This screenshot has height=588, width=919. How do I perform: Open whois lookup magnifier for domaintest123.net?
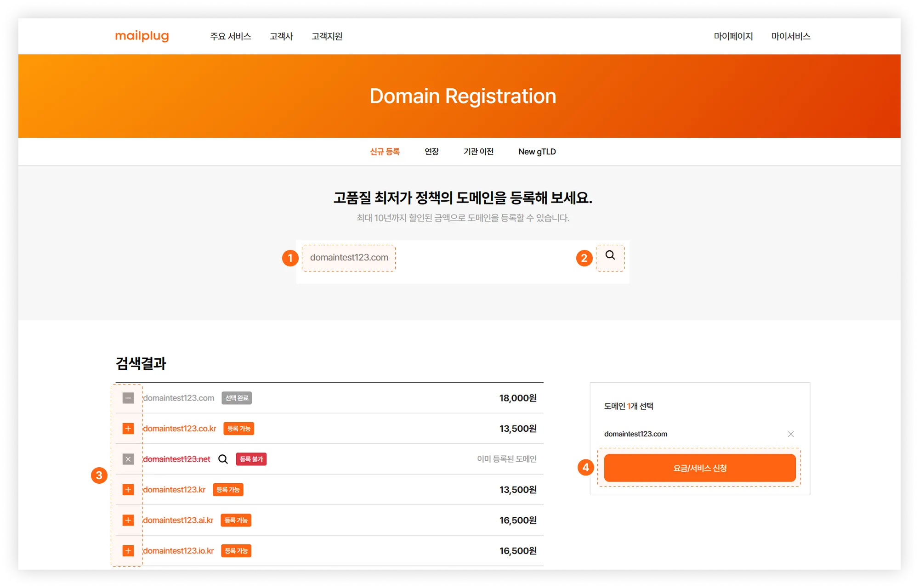click(x=223, y=459)
